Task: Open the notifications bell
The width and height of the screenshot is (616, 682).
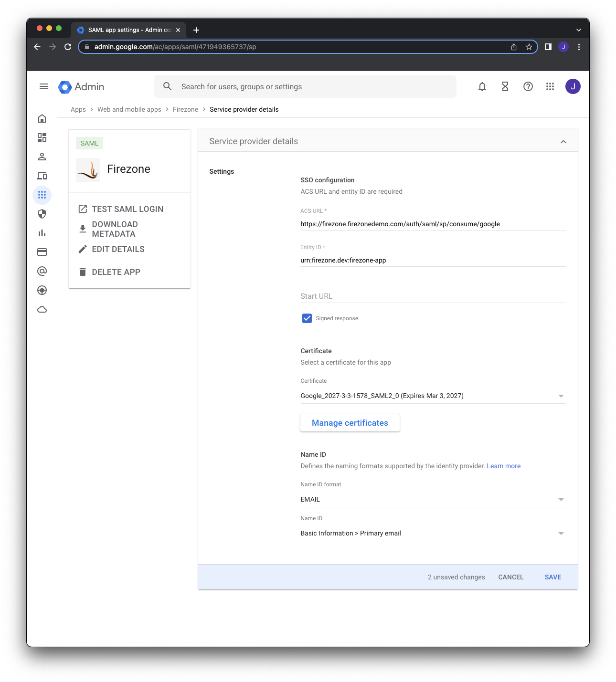Action: pyautogui.click(x=482, y=86)
